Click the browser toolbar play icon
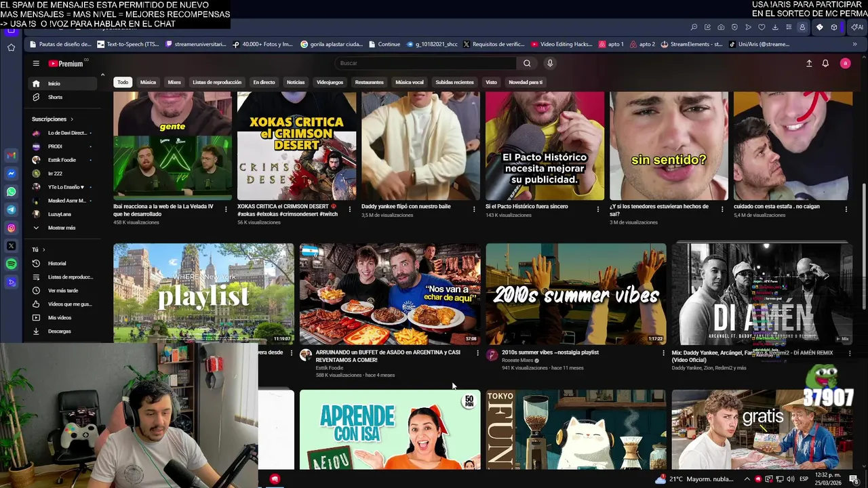The width and height of the screenshot is (868, 488). pos(748,27)
